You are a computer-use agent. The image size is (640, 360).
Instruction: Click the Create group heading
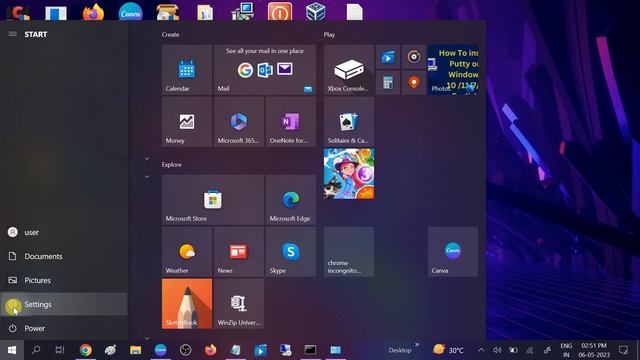pos(170,35)
